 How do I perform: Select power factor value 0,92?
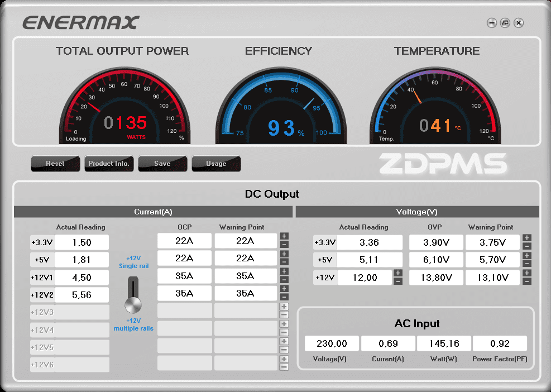pos(500,343)
